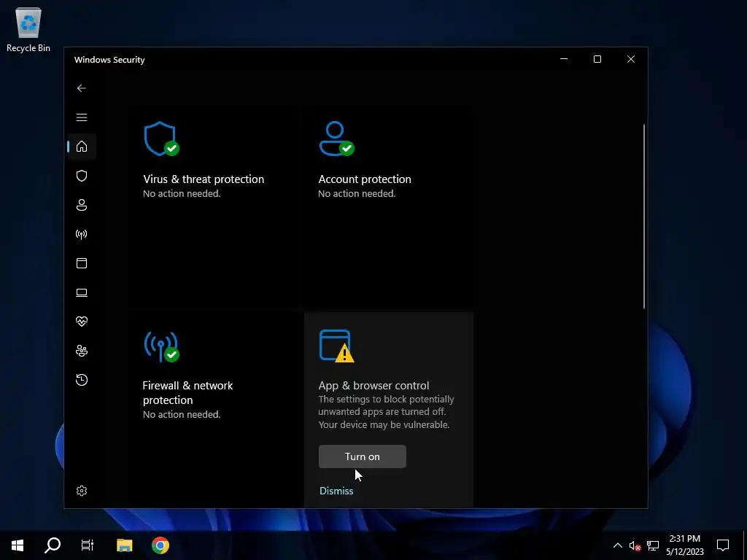Click the network tray icon
Viewport: 747px width, 560px height.
tap(653, 545)
